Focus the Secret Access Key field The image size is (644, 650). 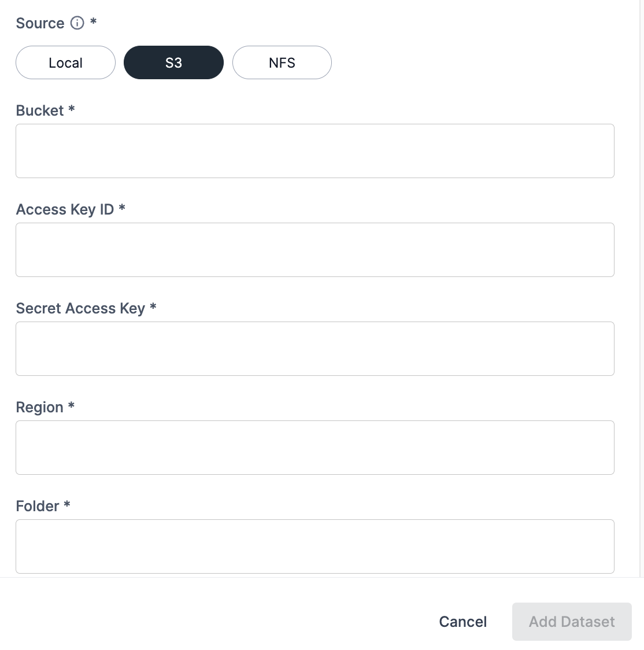coord(314,349)
